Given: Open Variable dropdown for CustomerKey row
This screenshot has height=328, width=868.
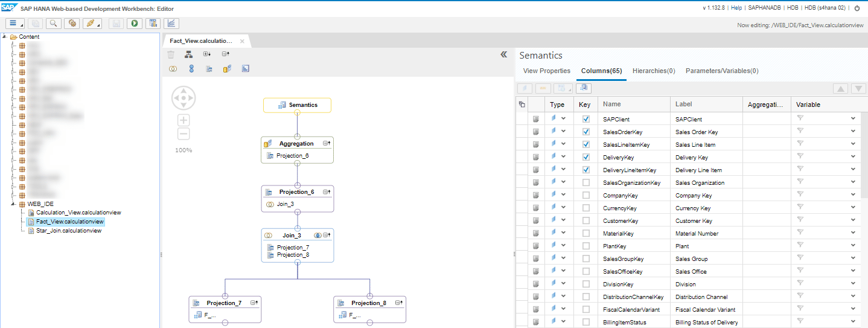Looking at the screenshot, I should click(853, 220).
